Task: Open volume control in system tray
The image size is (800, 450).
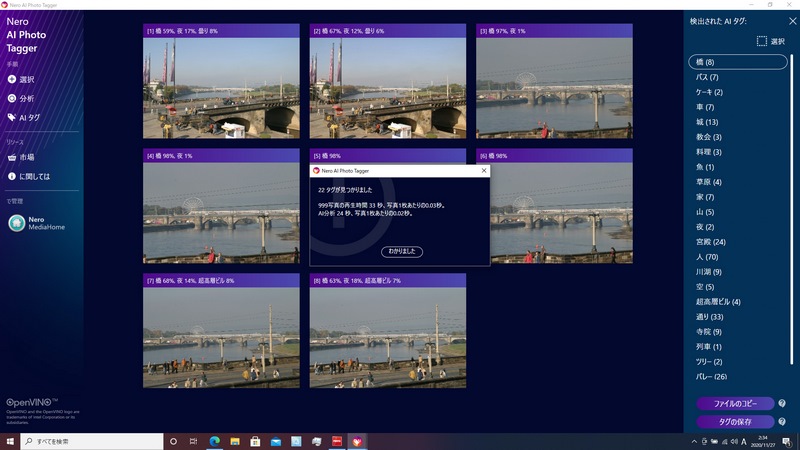Action: (x=734, y=442)
